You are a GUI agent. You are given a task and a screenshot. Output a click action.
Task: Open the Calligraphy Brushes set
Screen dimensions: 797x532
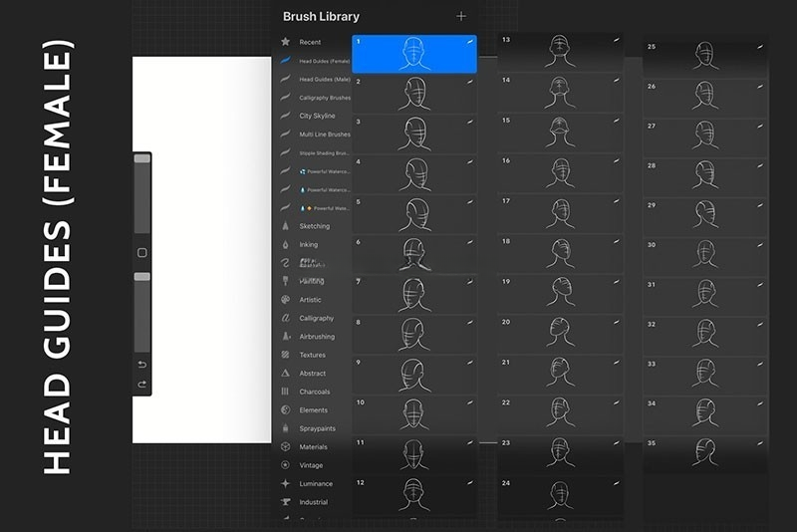pos(325,98)
